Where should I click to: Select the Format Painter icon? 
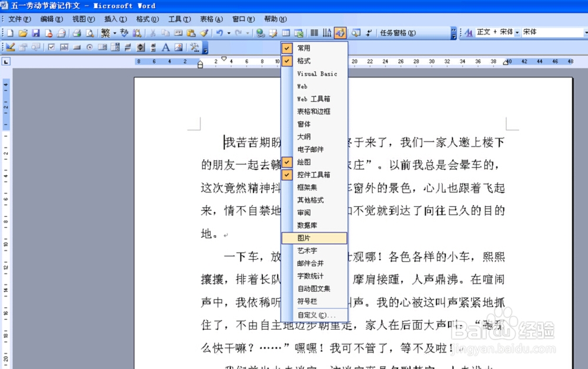tap(204, 33)
